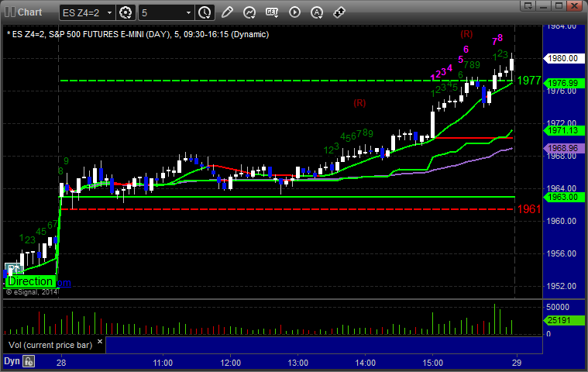Click the ES Z4=2 symbol input field
Screen dimensions: 588x372
tap(83, 12)
